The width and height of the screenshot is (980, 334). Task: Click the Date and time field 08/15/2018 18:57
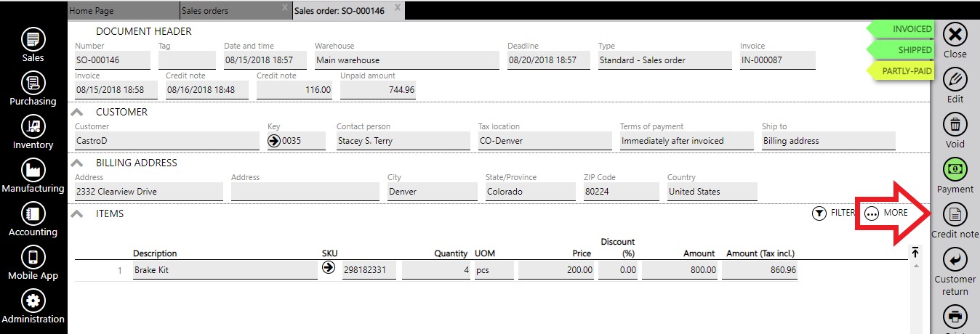(265, 60)
